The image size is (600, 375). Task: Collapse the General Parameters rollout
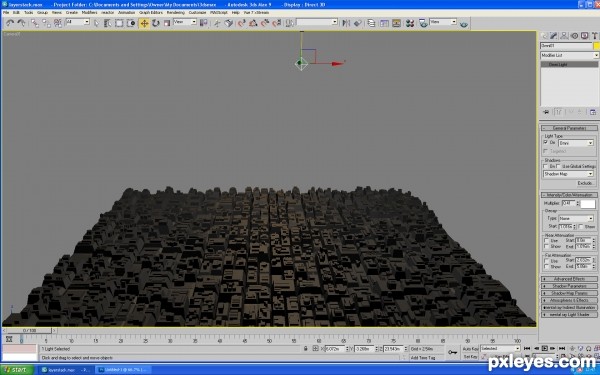[x=569, y=128]
